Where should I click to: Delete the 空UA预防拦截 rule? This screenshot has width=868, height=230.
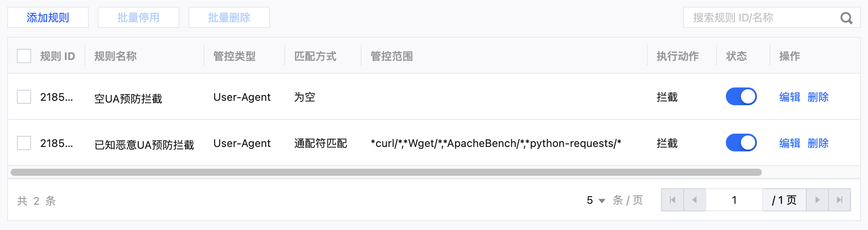coord(818,97)
